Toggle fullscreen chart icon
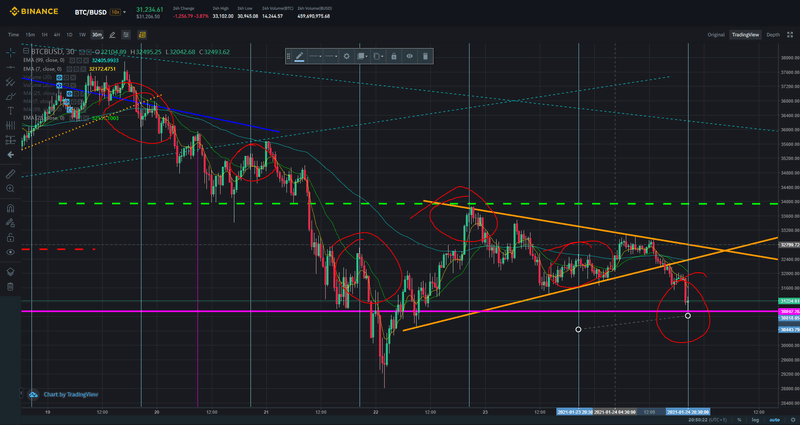This screenshot has width=800, height=425. pyautogui.click(x=790, y=35)
